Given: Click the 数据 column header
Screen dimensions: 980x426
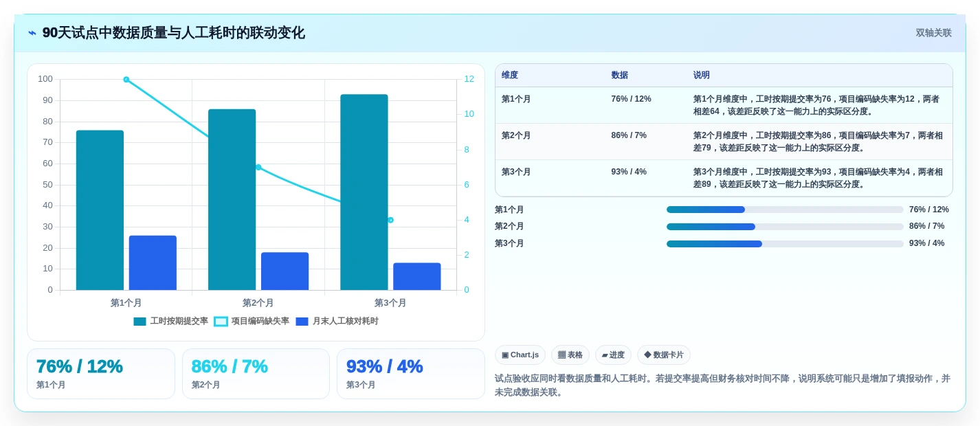Looking at the screenshot, I should 619,75.
